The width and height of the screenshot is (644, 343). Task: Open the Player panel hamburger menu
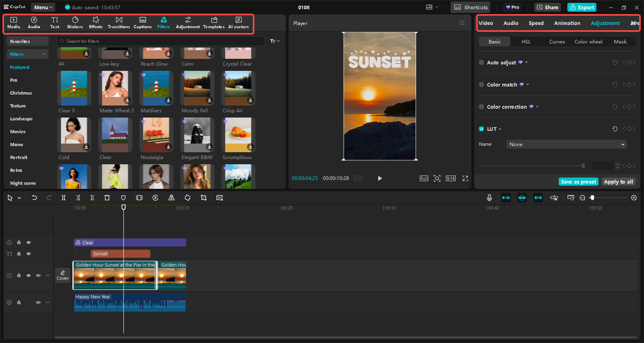pos(462,23)
